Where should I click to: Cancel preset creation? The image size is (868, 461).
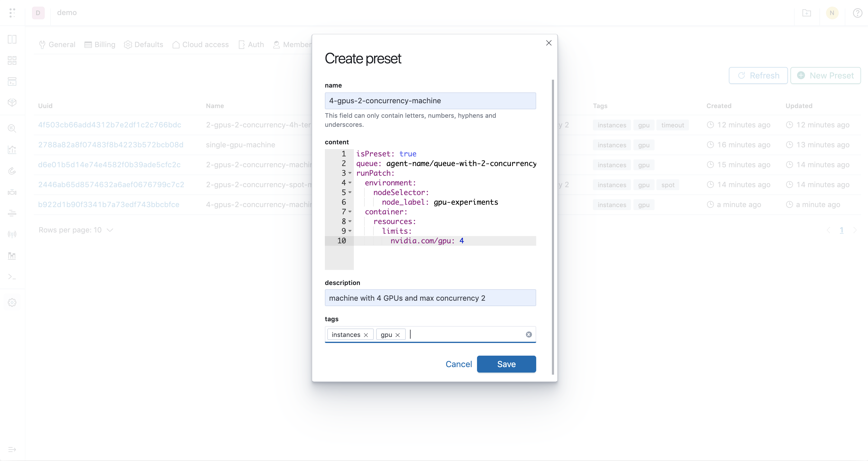[x=459, y=364]
